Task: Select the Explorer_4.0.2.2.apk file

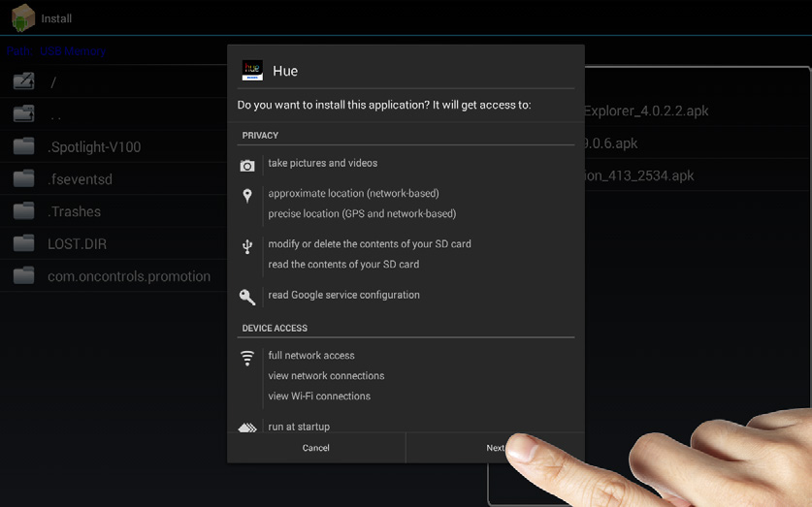Action: [x=646, y=111]
